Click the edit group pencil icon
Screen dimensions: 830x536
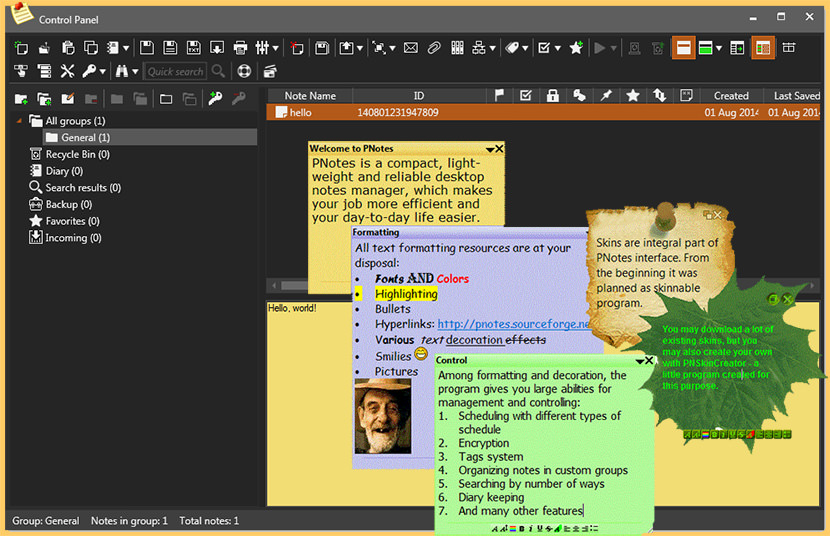pos(68,98)
